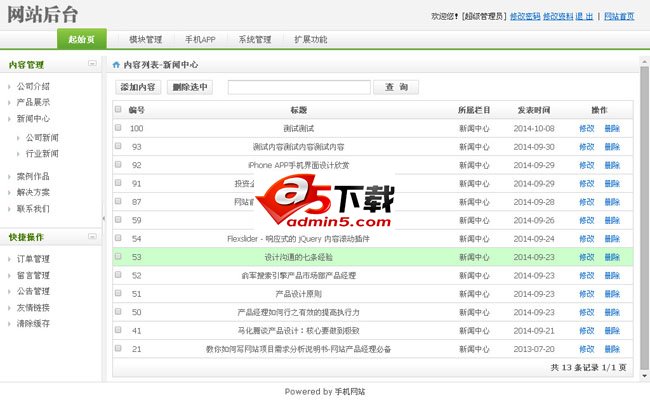Check the box for row 93
Screen dimensions: 650x402
pos(118,146)
